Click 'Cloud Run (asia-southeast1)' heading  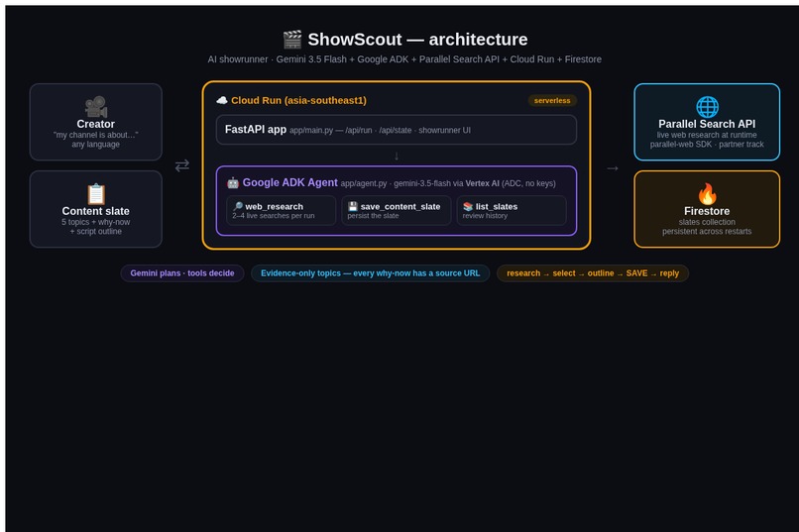tap(298, 100)
